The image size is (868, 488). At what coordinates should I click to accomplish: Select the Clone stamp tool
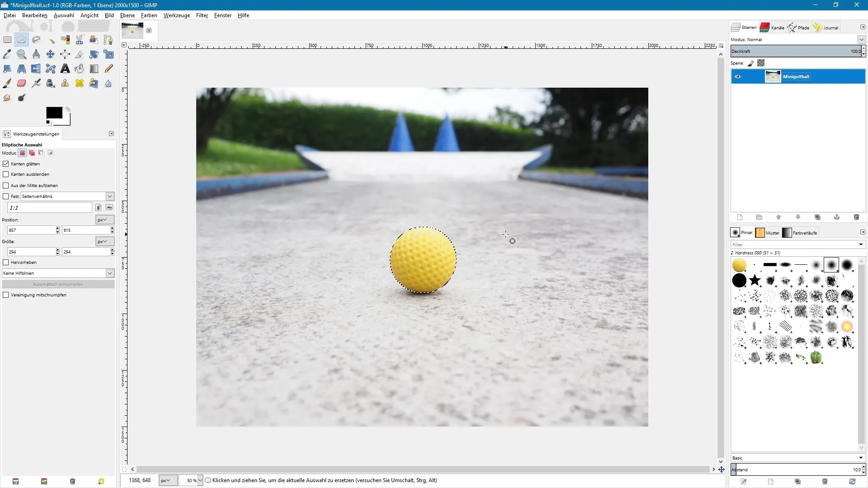pyautogui.click(x=65, y=83)
